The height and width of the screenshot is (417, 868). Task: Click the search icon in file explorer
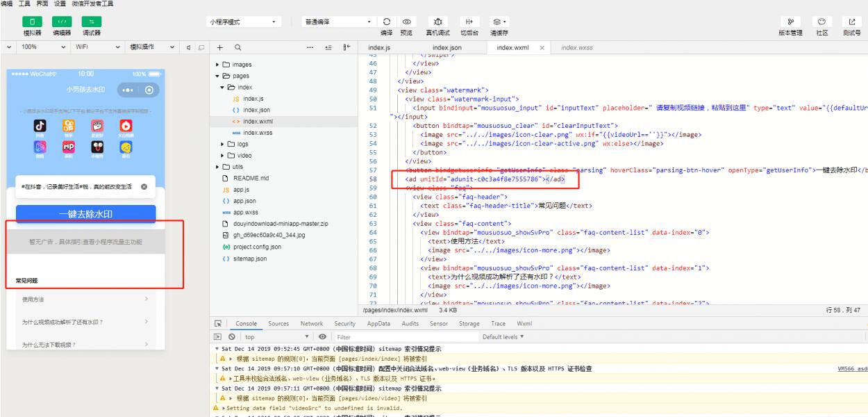click(x=237, y=47)
